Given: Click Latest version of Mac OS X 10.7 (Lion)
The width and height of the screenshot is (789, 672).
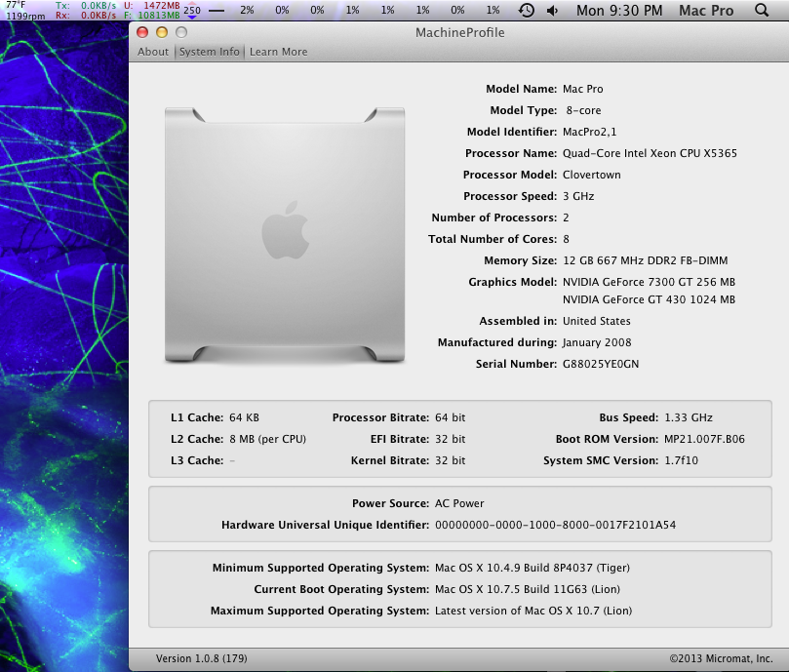Looking at the screenshot, I should coord(533,612).
